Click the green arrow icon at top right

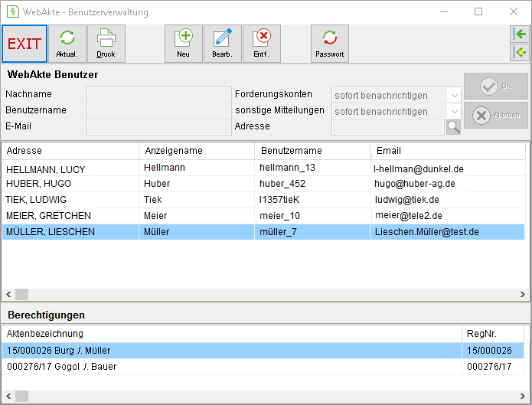pos(520,34)
